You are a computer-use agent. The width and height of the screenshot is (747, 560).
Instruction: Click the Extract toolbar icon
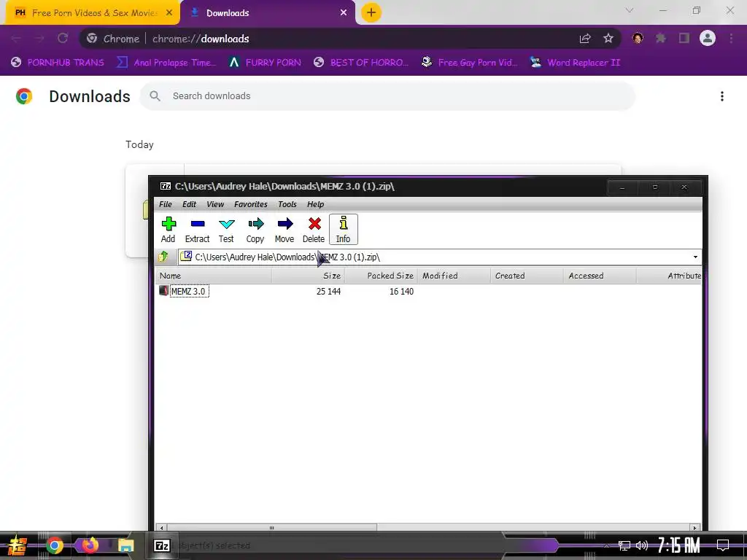coord(197,230)
